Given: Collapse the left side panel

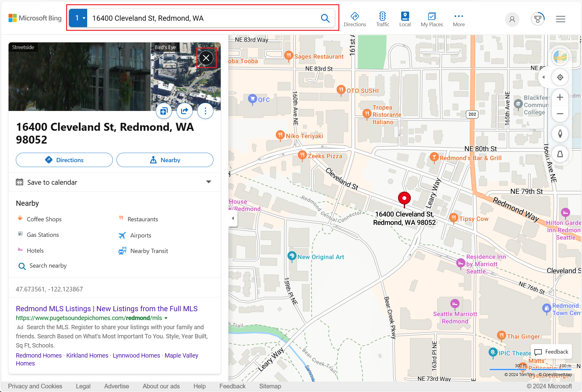Looking at the screenshot, I should coord(233,218).
